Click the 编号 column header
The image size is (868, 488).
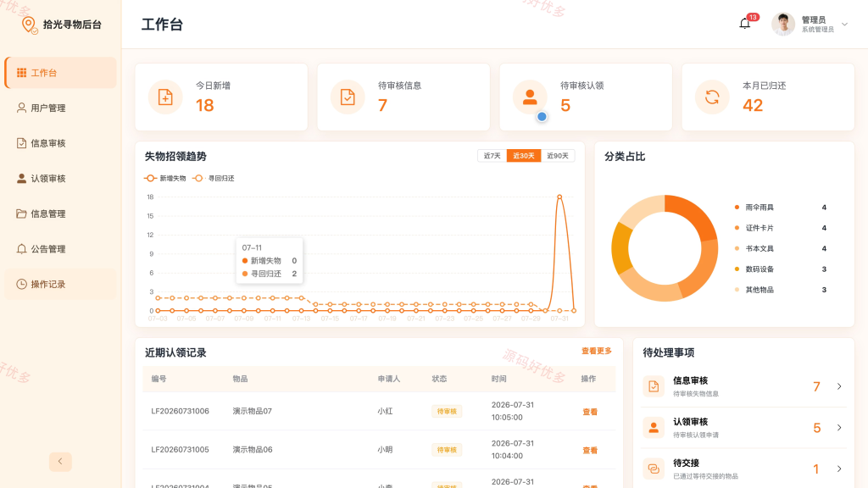tap(159, 379)
